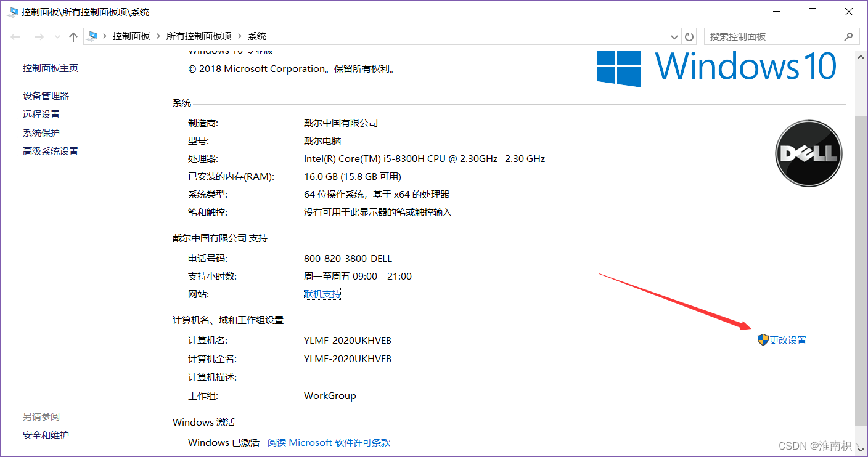Viewport: 868px width, 457px height.
Task: Open 远程设置 from sidebar
Action: pos(41,115)
